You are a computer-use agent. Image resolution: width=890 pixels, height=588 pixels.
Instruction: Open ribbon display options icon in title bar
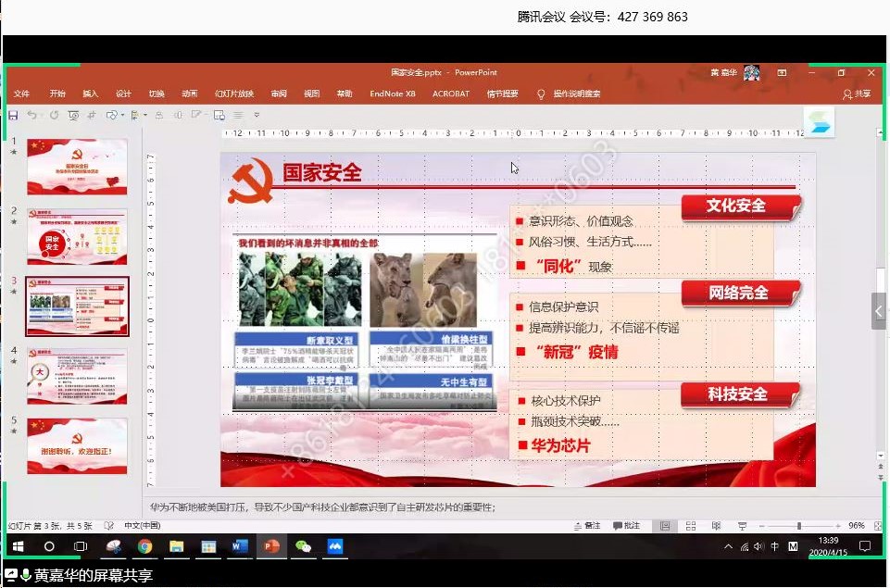click(x=782, y=72)
